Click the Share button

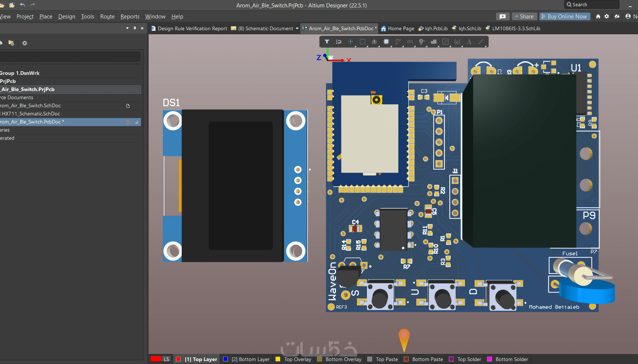tap(524, 17)
